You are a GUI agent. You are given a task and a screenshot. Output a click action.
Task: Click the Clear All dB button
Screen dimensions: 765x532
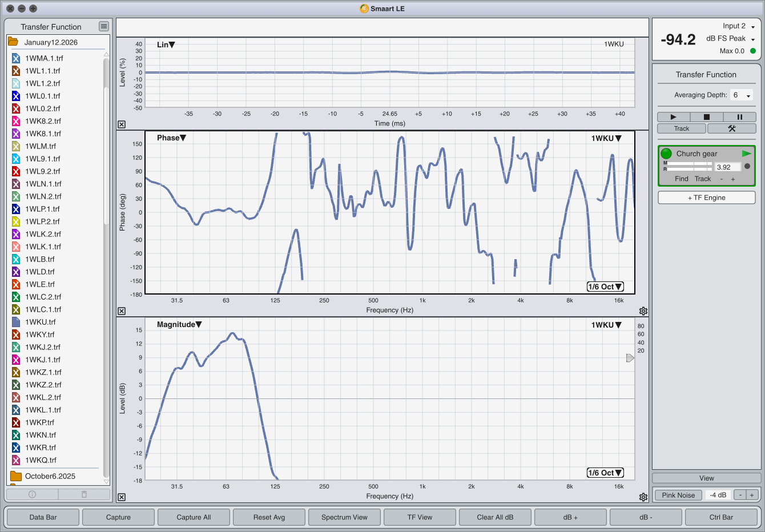tap(496, 517)
